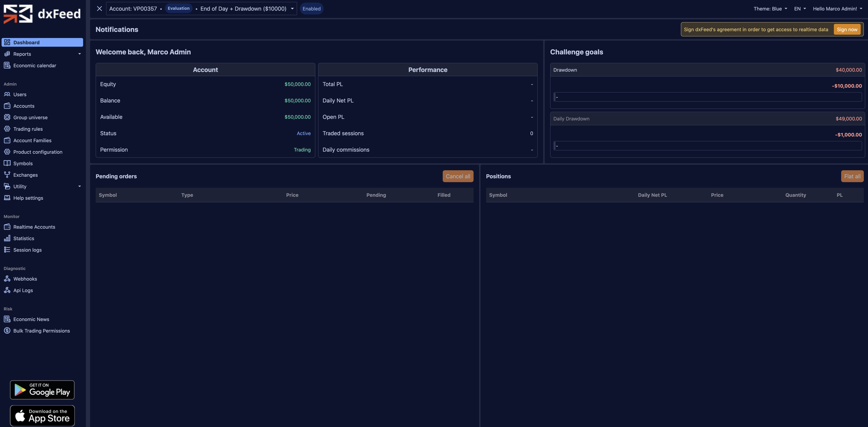Click the Symbols book icon
The width and height of the screenshot is (868, 427).
(7, 163)
